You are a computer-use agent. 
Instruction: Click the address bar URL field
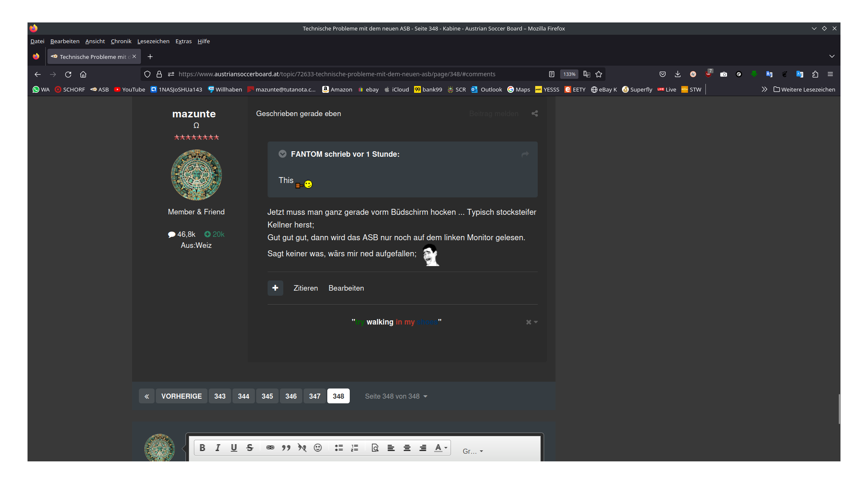[337, 74]
